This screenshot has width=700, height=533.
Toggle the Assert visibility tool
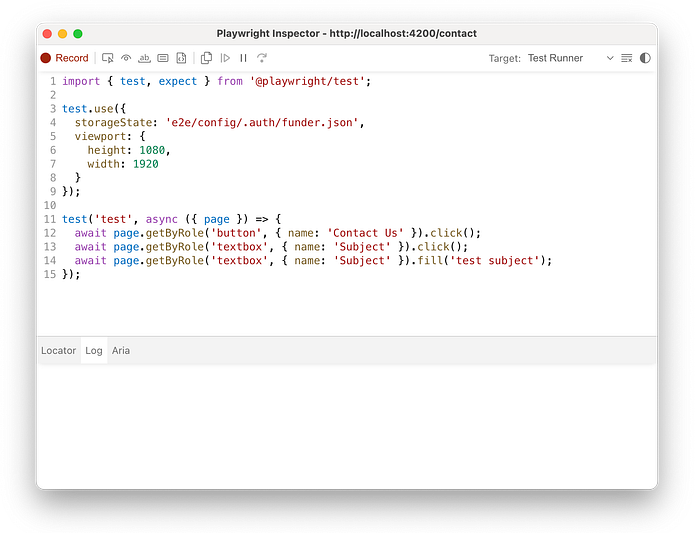[126, 58]
